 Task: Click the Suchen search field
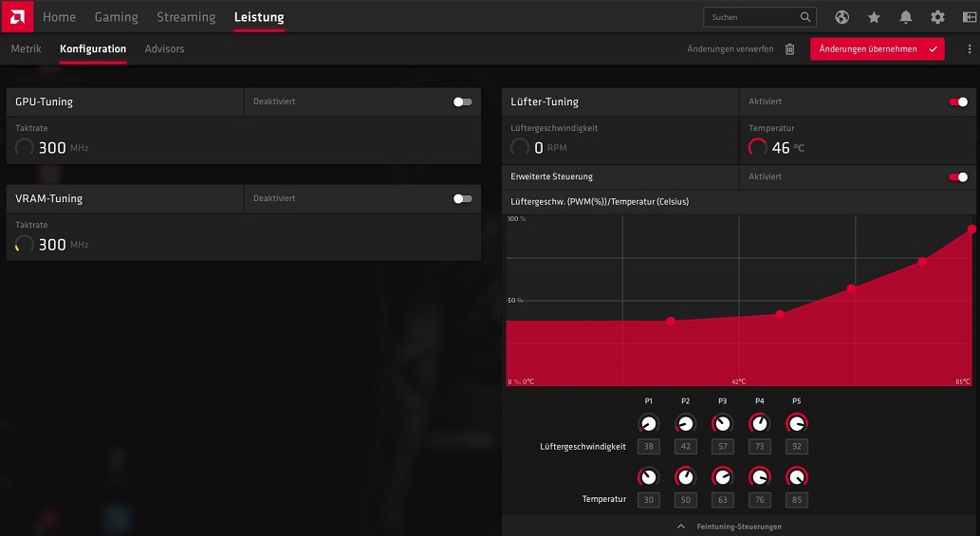pyautogui.click(x=760, y=17)
